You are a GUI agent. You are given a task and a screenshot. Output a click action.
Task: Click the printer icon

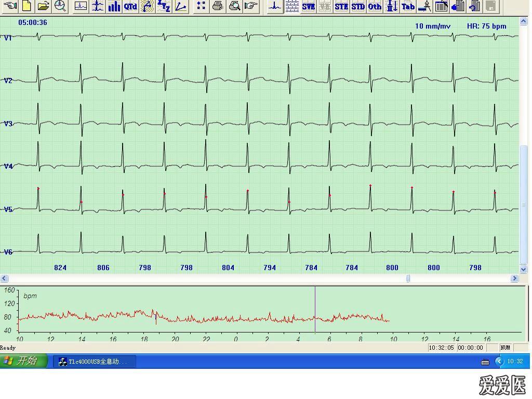218,6
